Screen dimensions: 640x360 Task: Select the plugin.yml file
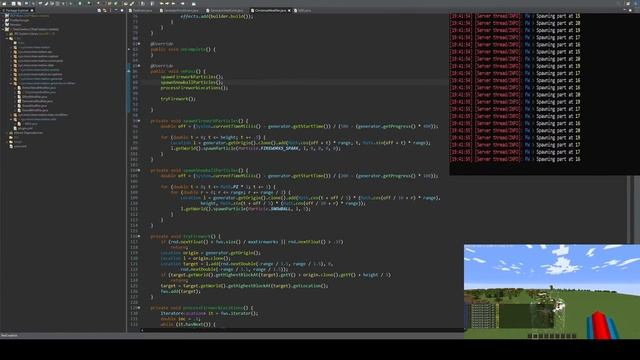(23, 128)
